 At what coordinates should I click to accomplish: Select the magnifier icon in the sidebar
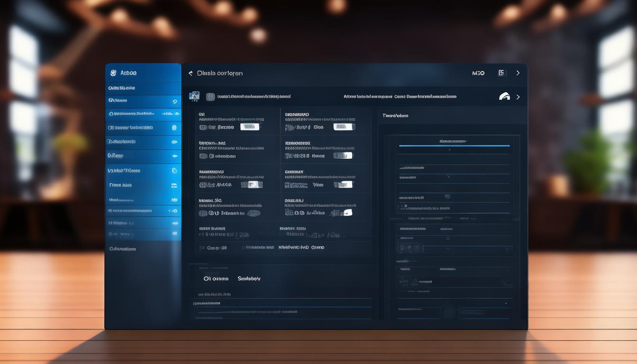[x=174, y=101]
